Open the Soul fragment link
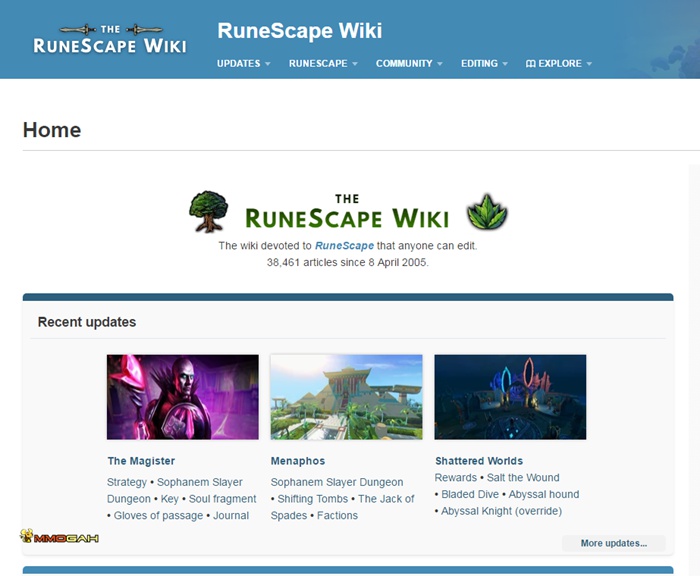Image resolution: width=700 pixels, height=576 pixels. [222, 499]
